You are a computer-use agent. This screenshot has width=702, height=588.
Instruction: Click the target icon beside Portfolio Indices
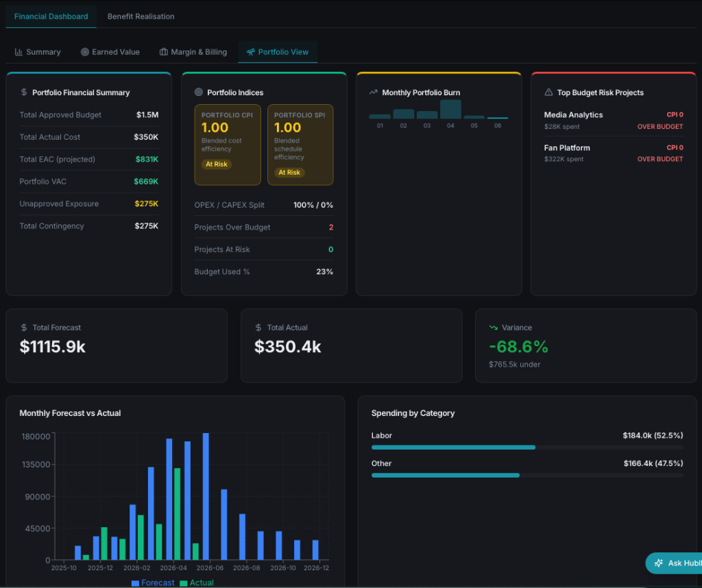point(199,93)
